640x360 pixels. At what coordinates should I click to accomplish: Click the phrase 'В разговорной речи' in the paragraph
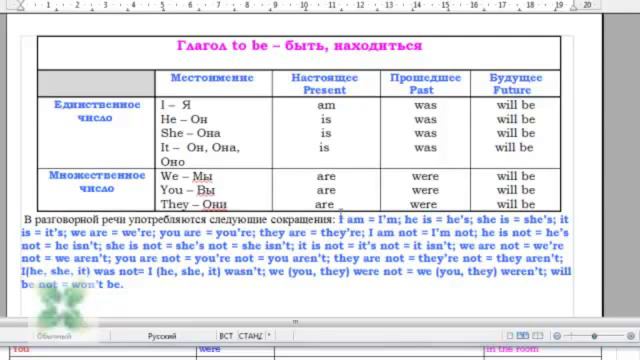[75, 220]
